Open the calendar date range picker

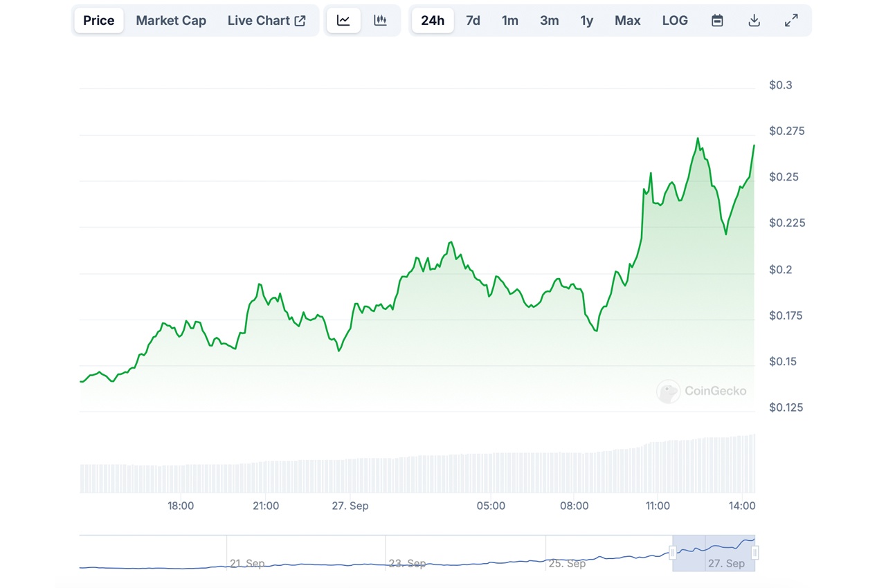[717, 20]
